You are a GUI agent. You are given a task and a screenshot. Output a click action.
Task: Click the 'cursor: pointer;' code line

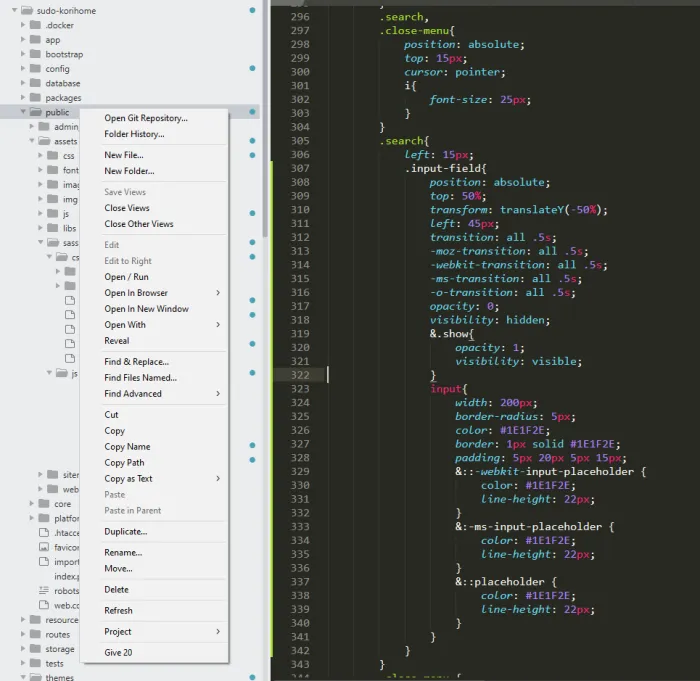pos(454,72)
